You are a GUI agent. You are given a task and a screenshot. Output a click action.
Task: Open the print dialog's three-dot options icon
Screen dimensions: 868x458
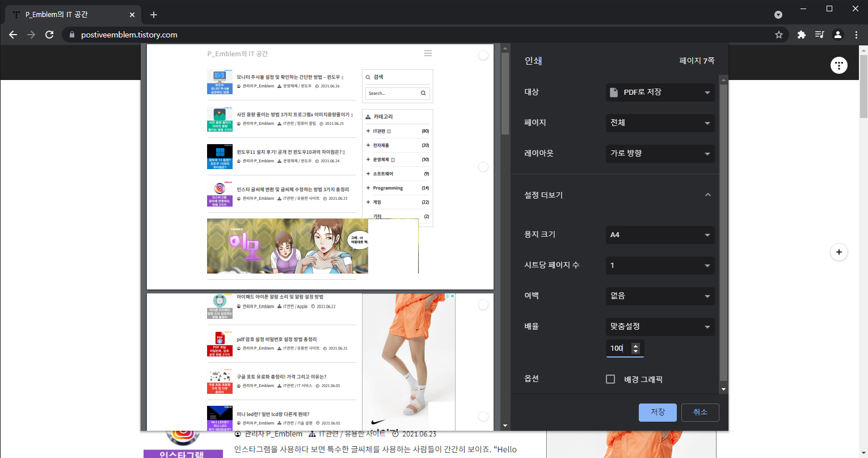838,65
